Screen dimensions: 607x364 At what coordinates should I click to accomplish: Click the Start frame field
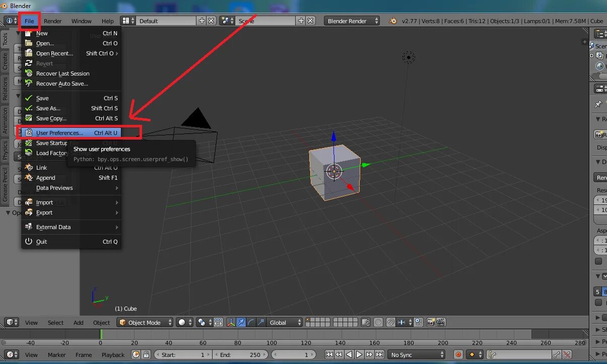point(183,355)
